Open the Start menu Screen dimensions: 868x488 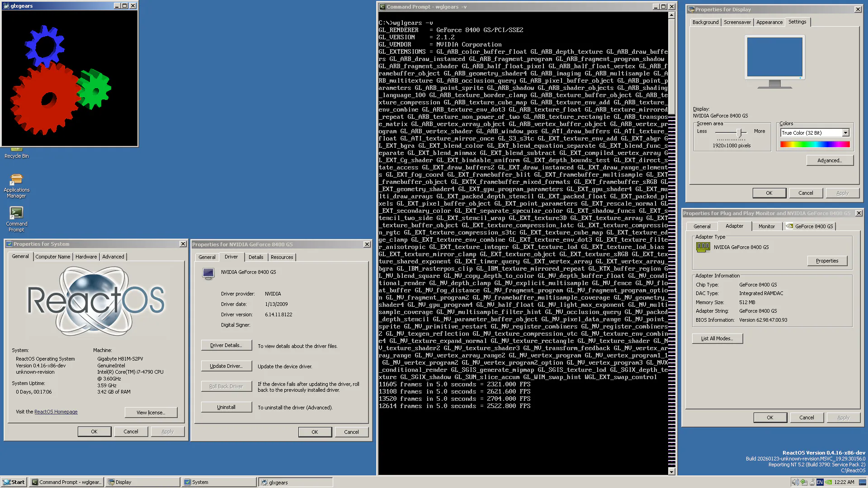click(x=14, y=482)
